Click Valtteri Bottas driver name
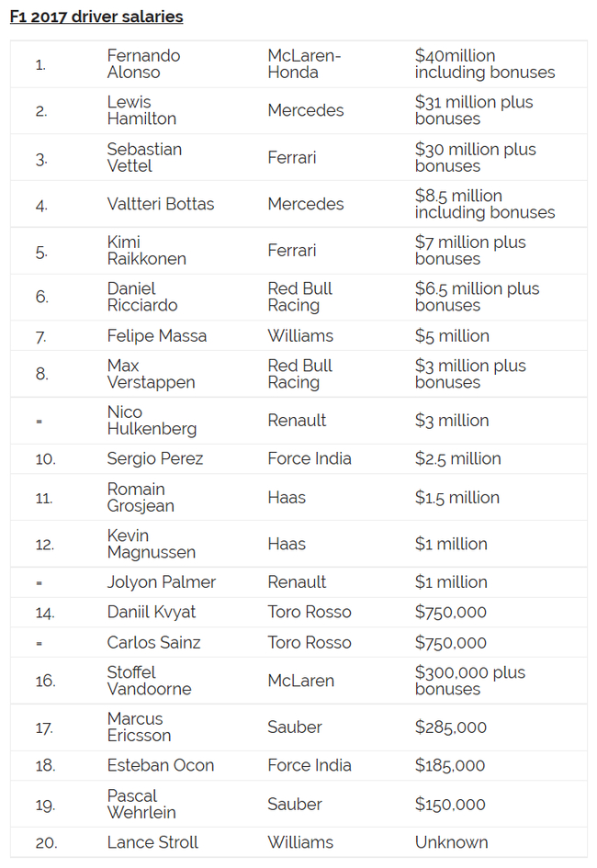597x868 pixels. pos(161,204)
